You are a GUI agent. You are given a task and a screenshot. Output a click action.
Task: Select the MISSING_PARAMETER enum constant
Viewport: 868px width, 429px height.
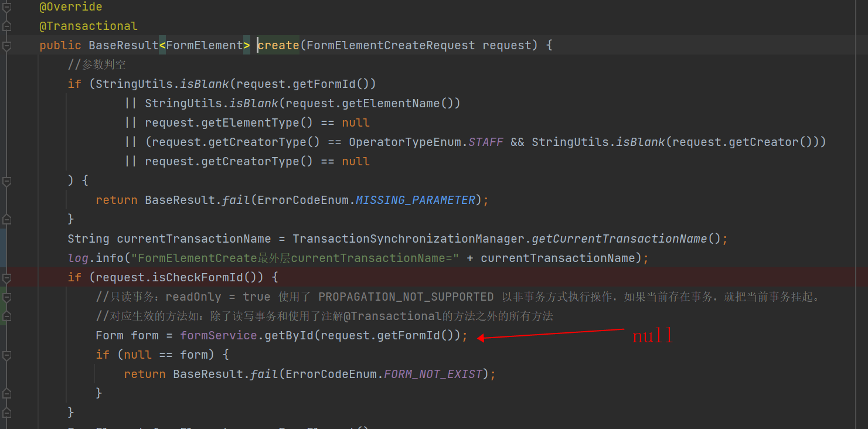tap(416, 200)
